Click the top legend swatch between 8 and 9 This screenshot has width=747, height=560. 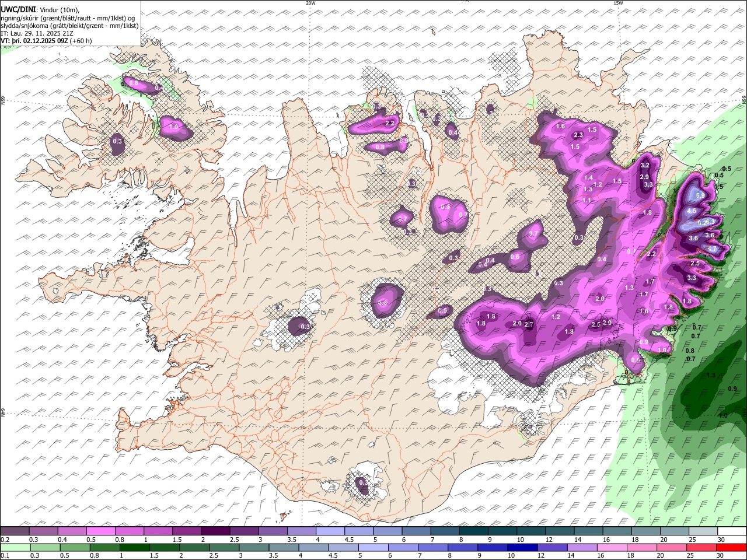click(x=474, y=531)
